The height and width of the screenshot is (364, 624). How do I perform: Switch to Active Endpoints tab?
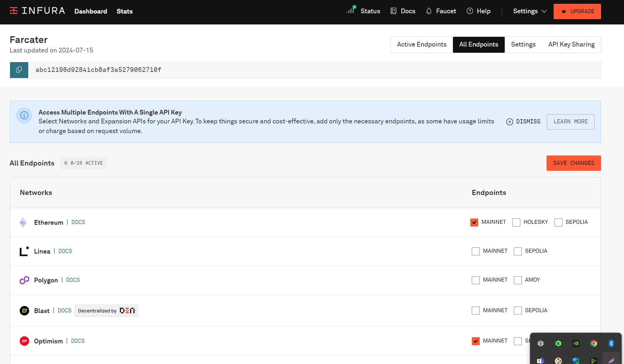point(422,44)
